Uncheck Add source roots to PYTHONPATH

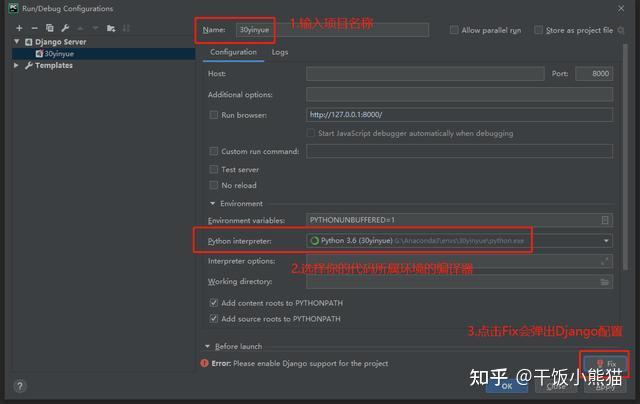point(213,318)
